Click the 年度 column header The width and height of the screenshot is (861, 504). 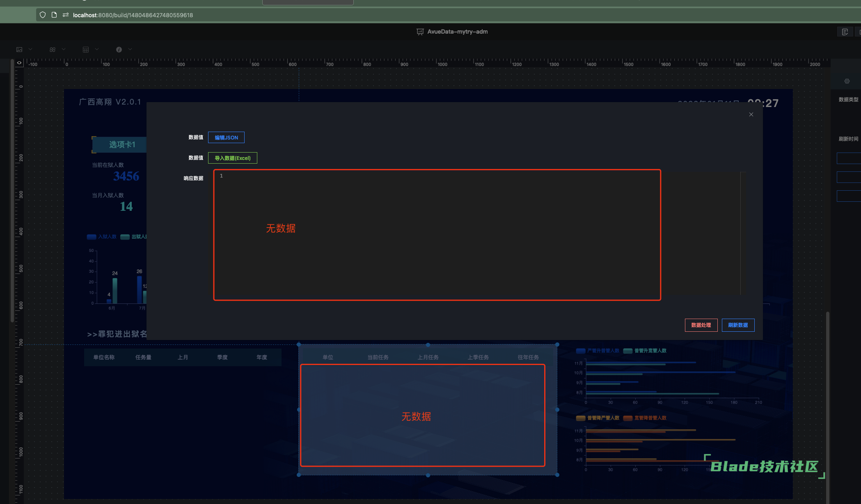click(262, 357)
